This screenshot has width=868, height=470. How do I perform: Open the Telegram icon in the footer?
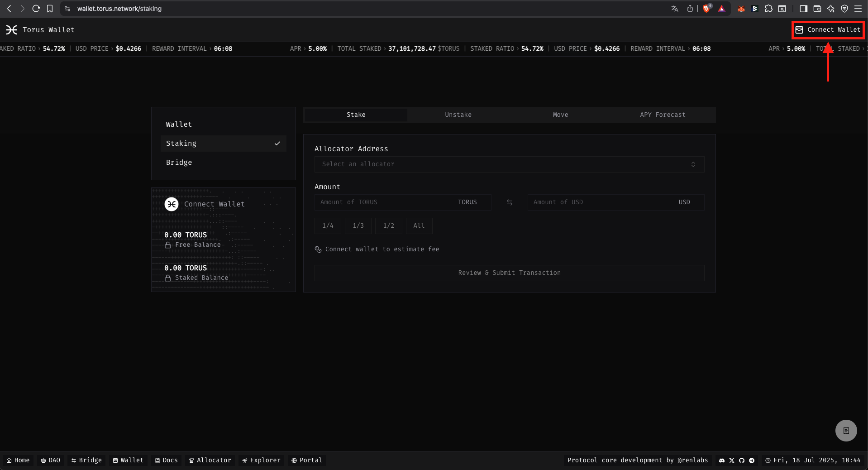(x=752, y=460)
